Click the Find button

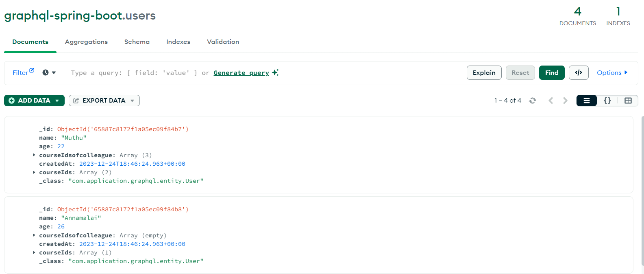[552, 72]
